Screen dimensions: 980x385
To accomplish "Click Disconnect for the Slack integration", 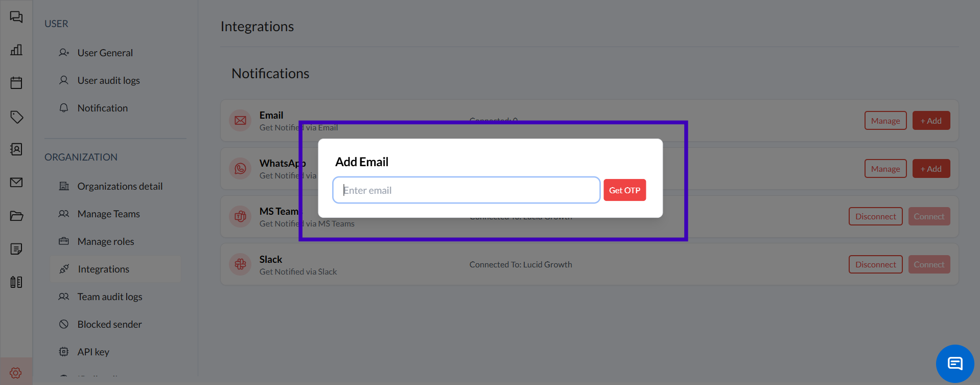I will [875, 264].
